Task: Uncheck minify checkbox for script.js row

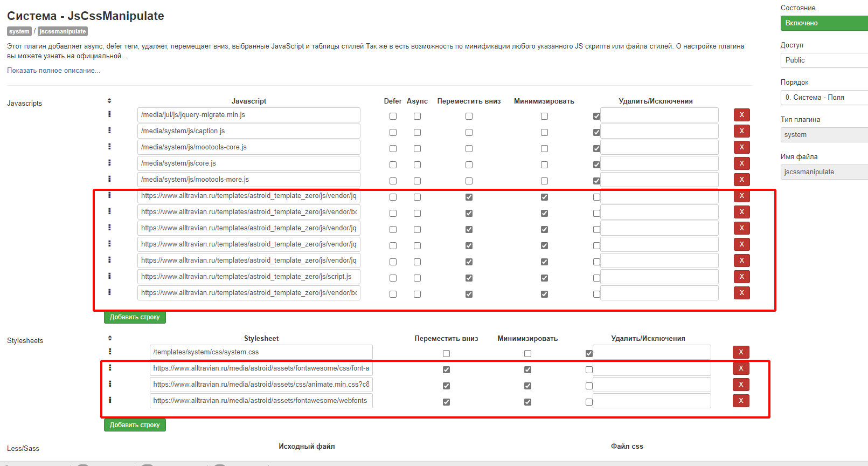Action: click(x=544, y=278)
